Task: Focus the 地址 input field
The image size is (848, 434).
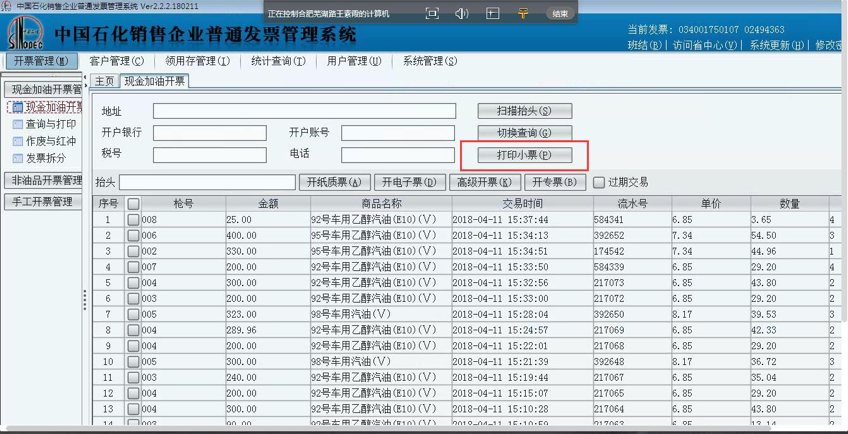Action: pos(304,111)
